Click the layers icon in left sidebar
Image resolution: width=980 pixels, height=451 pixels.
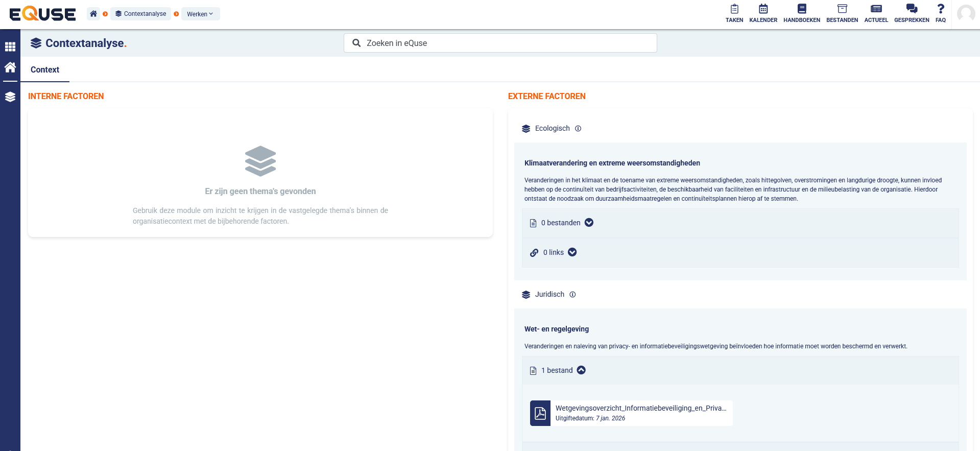(x=10, y=97)
